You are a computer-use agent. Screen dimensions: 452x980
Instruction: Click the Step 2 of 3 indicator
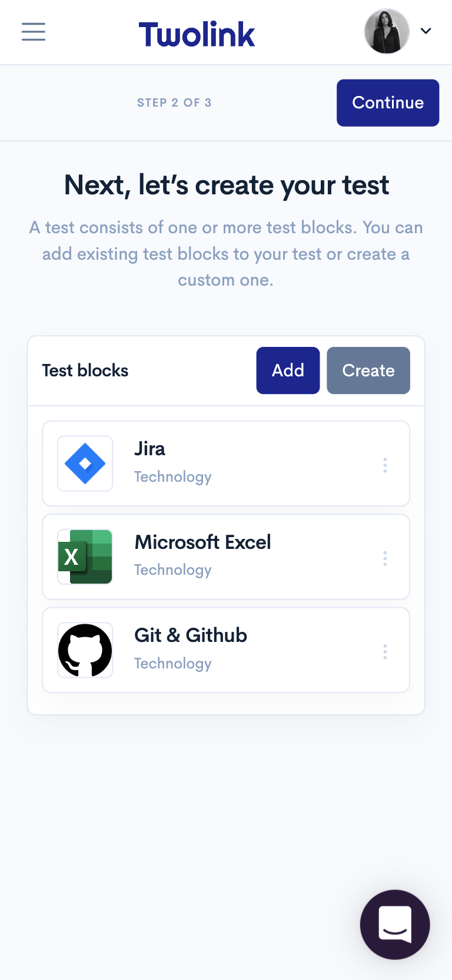tap(174, 102)
